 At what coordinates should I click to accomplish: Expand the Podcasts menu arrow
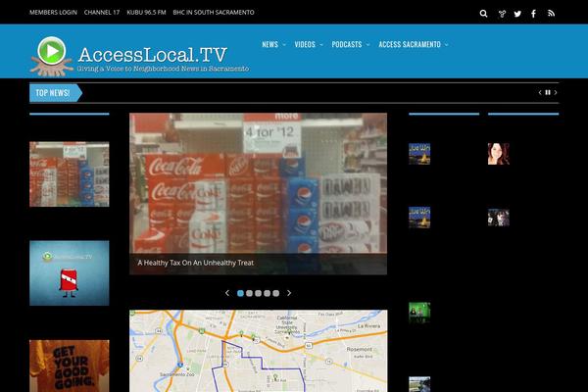[x=367, y=45]
